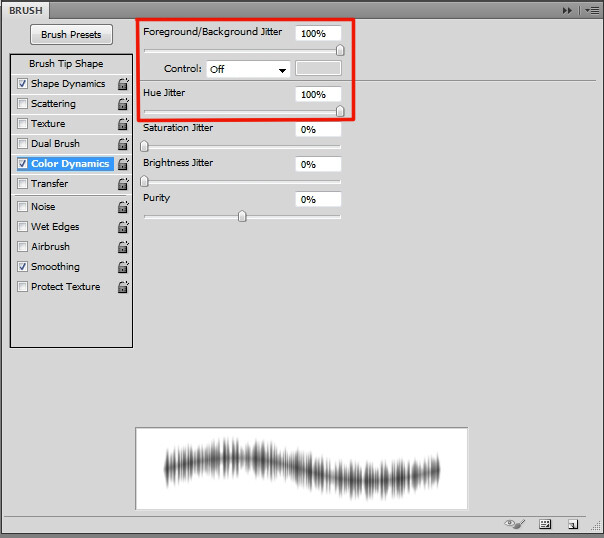Screen dimensions: 604x538
Task: Uncheck the Shape Dynamics checkbox
Action: coord(22,84)
